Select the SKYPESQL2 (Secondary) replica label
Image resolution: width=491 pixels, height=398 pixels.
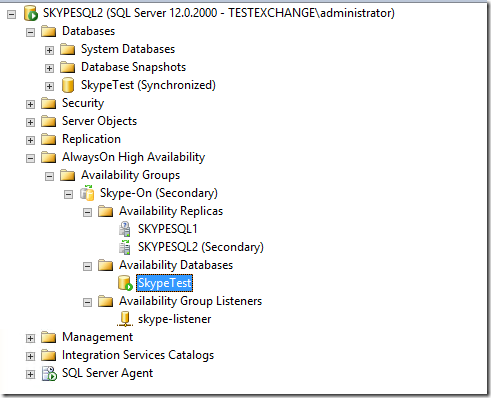201,247
